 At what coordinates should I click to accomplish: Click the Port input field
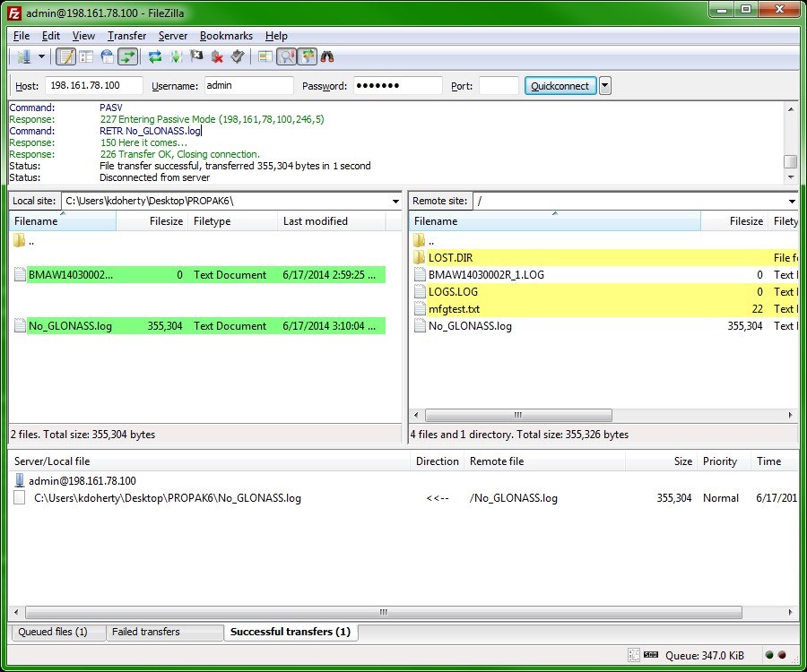click(x=499, y=85)
